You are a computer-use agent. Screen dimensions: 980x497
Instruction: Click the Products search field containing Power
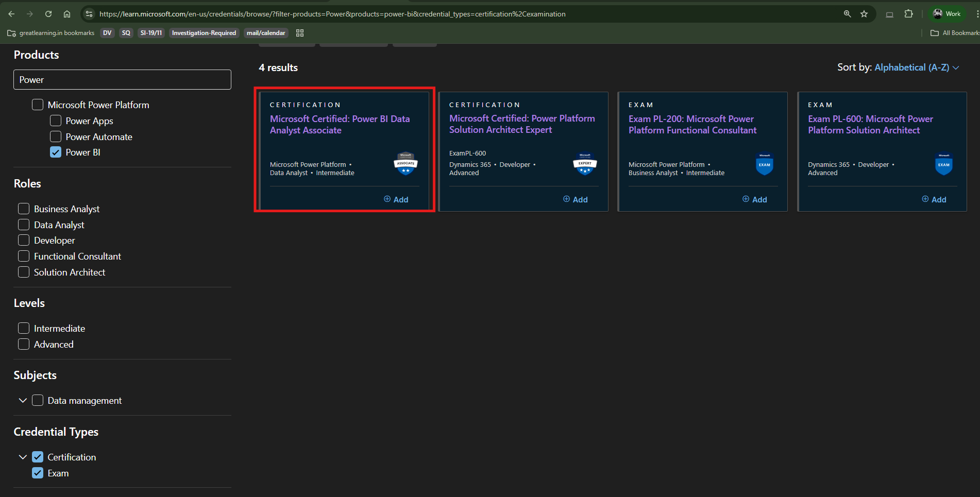[x=122, y=79]
